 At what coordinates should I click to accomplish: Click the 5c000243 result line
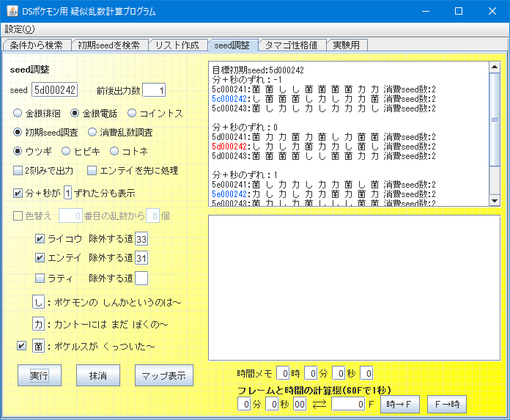[324, 108]
